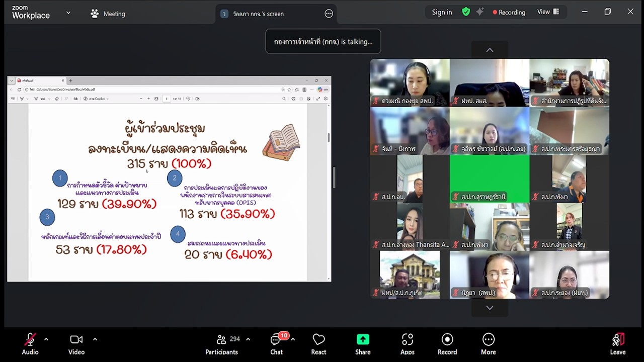Start camera with the Video button
Viewport: 644px width, 362px height.
76,344
